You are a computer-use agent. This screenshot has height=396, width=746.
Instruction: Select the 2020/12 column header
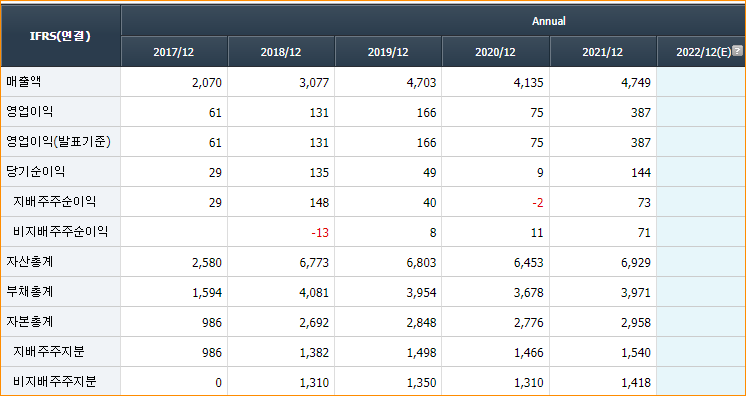pyautogui.click(x=496, y=51)
